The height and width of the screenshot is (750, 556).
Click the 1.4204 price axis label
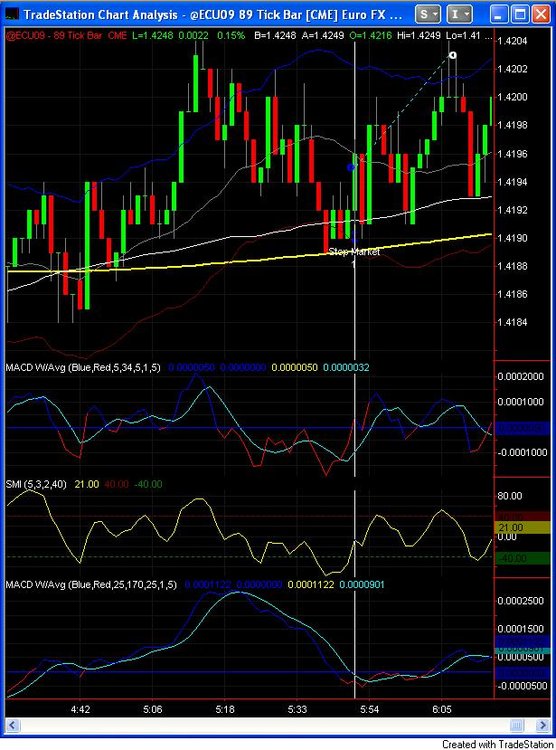pos(512,41)
